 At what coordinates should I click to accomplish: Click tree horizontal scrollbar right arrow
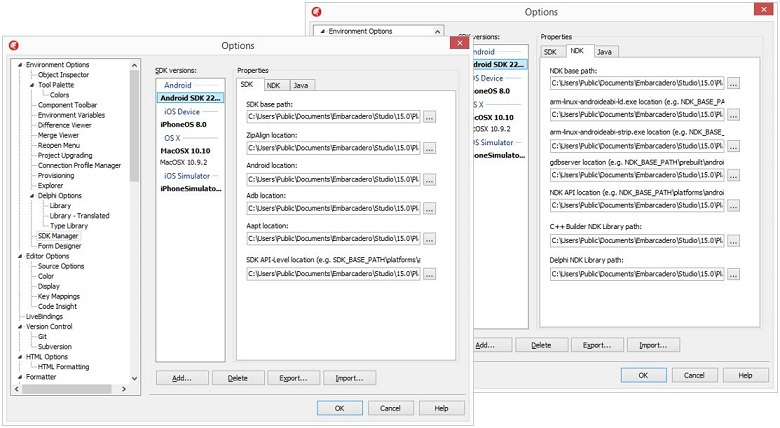pyautogui.click(x=124, y=389)
